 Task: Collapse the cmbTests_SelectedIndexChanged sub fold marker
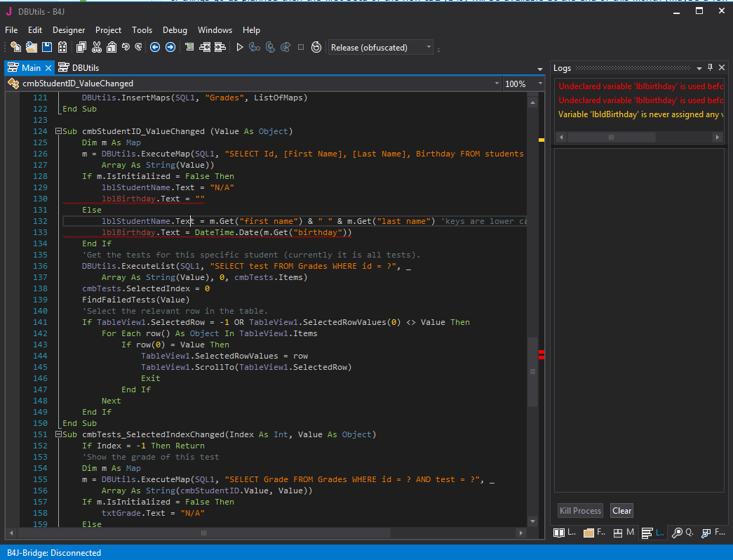point(58,434)
